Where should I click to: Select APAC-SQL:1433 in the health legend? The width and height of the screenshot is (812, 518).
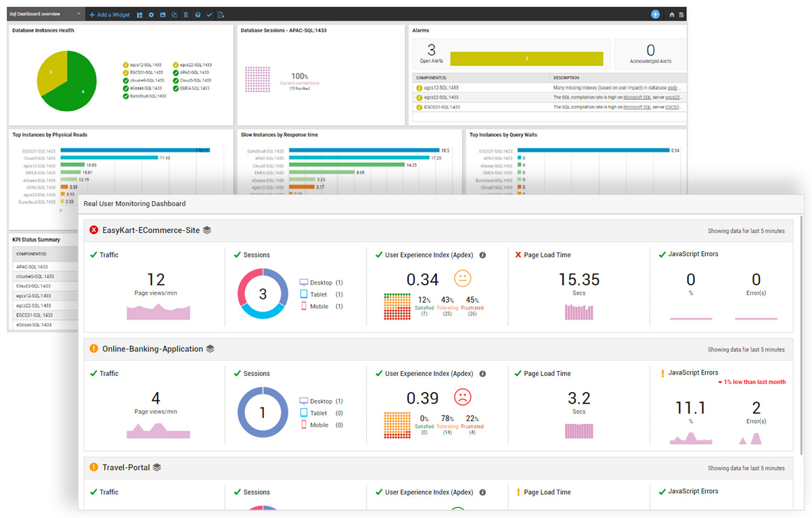tap(191, 72)
